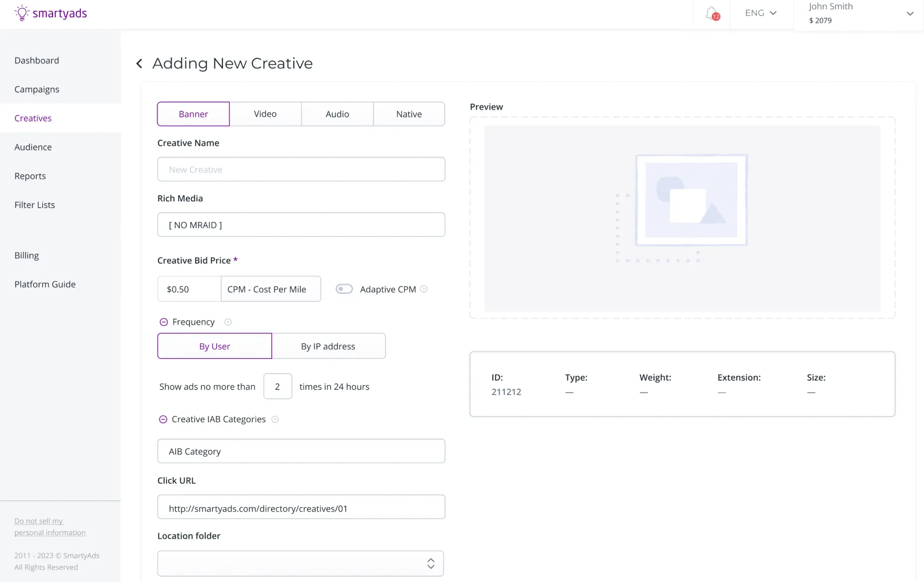This screenshot has width=924, height=582.
Task: Click the creative ID value 211212
Action: [506, 392]
